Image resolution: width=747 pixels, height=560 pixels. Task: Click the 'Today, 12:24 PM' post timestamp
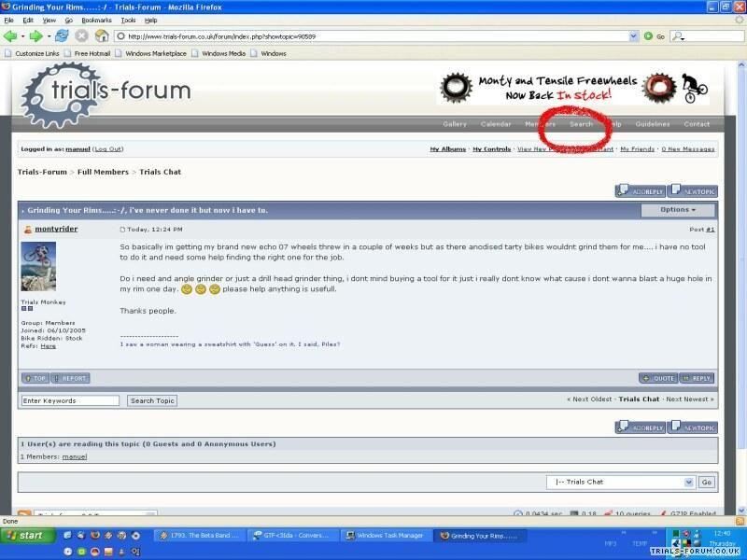tap(155, 230)
